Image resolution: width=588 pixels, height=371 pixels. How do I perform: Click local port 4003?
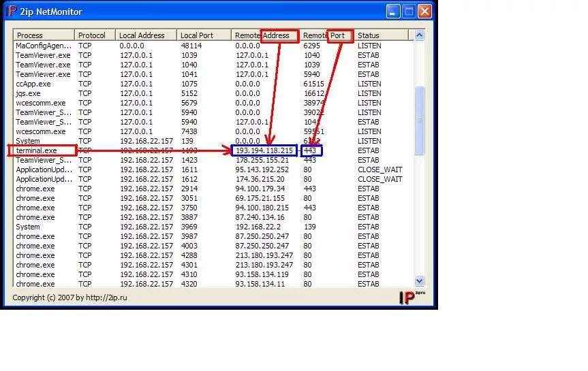pos(189,246)
